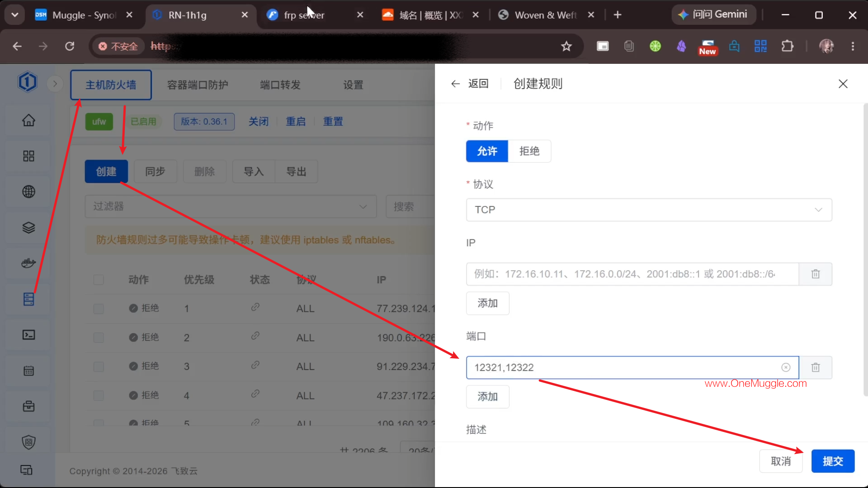868x488 pixels.
Task: Open the toolbox briefcase icon in sidebar
Action: point(28,406)
